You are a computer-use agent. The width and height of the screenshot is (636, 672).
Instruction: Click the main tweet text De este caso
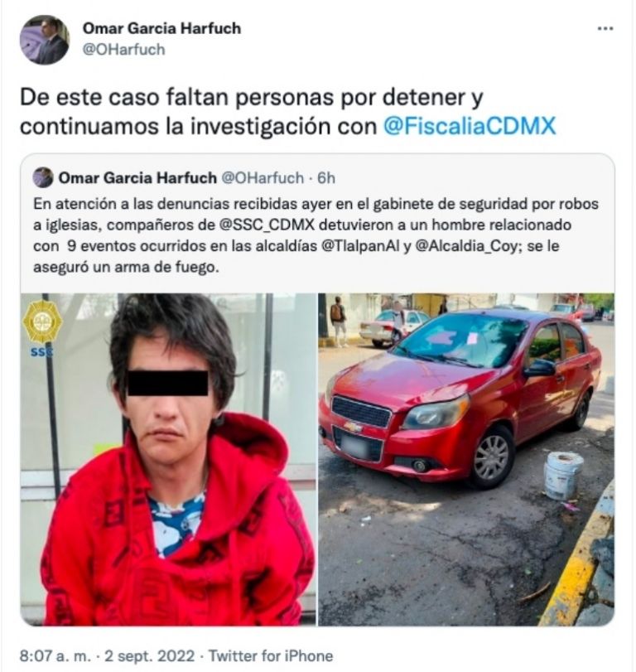(x=288, y=113)
